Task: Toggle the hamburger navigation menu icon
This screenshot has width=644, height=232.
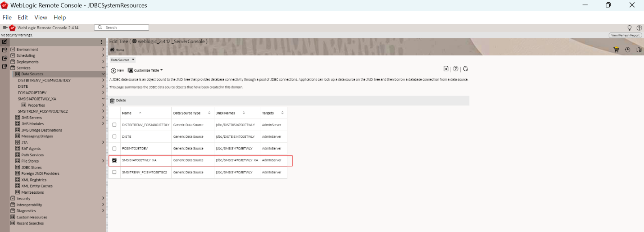Action: click(x=5, y=28)
